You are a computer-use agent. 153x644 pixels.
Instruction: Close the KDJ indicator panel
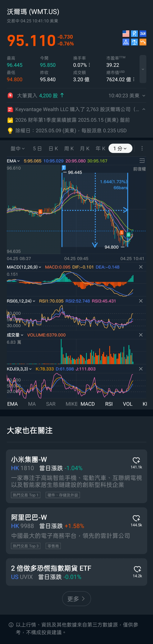tap(141, 369)
